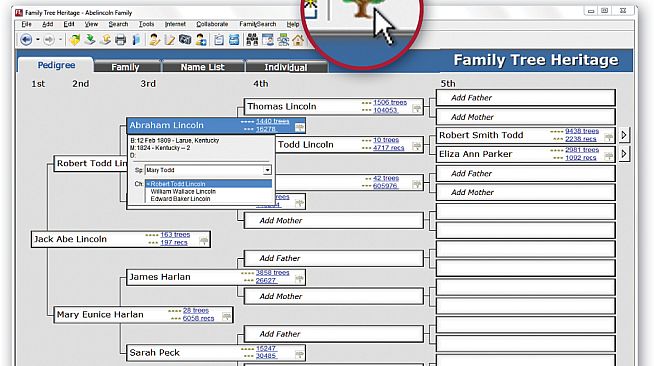This screenshot has height=366, width=654.
Task: Click the edit-person toolbar icon with pencil
Action: [154, 40]
